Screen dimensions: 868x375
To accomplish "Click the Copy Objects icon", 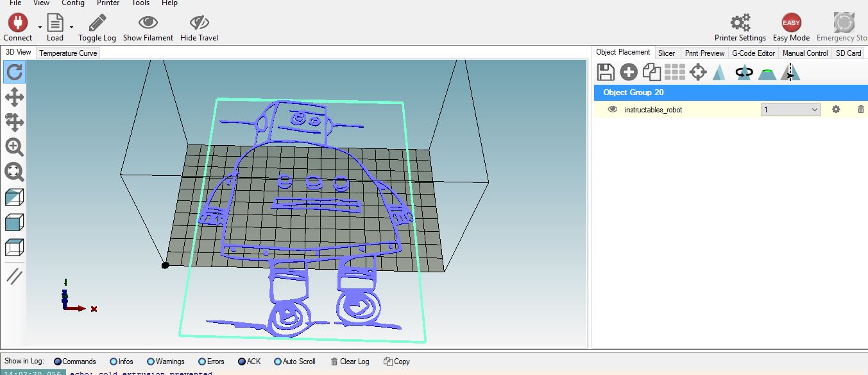I will click(652, 73).
